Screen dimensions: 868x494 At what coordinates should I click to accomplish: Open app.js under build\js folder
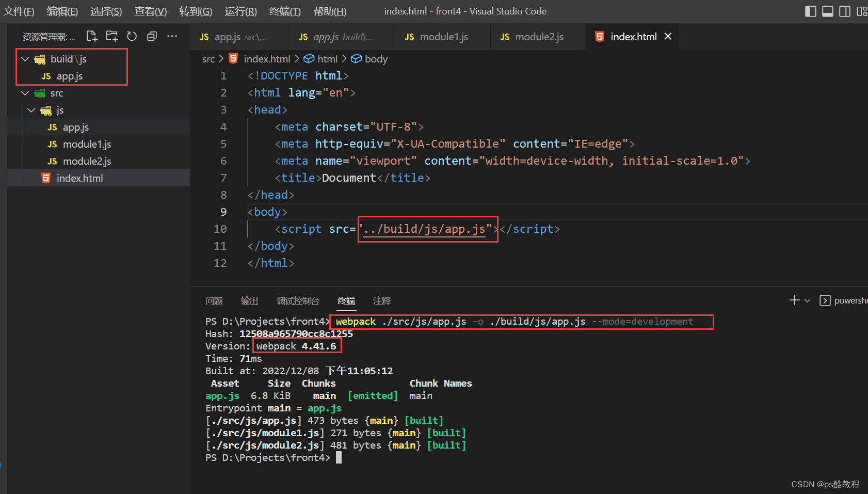(70, 76)
